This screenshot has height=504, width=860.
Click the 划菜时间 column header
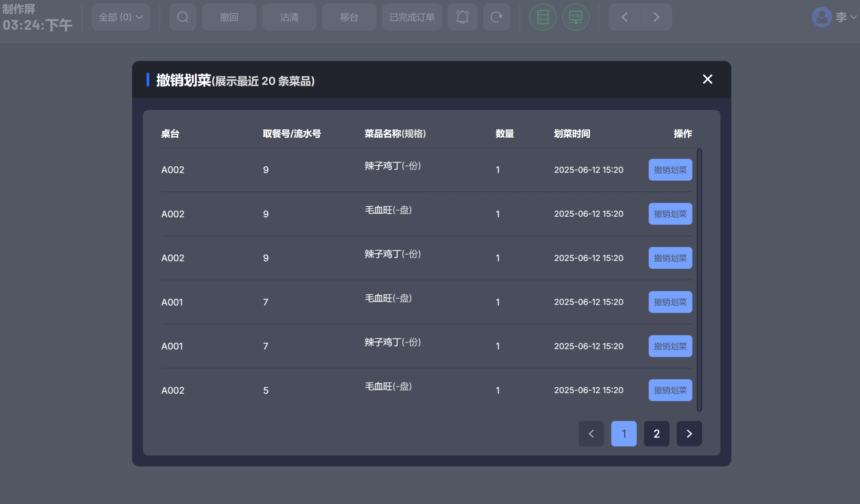point(572,134)
